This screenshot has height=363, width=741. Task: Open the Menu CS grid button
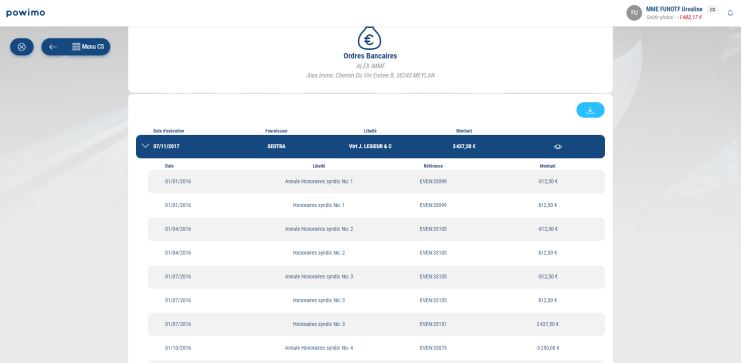click(88, 47)
